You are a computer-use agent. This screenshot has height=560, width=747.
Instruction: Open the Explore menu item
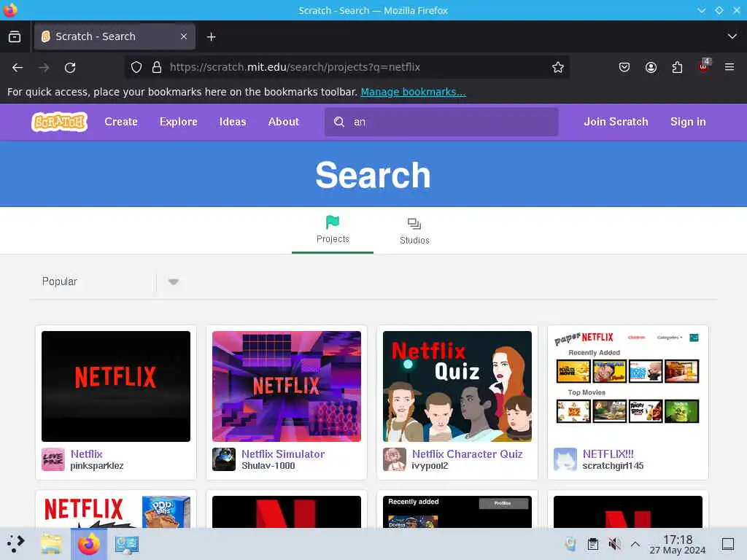pos(178,122)
